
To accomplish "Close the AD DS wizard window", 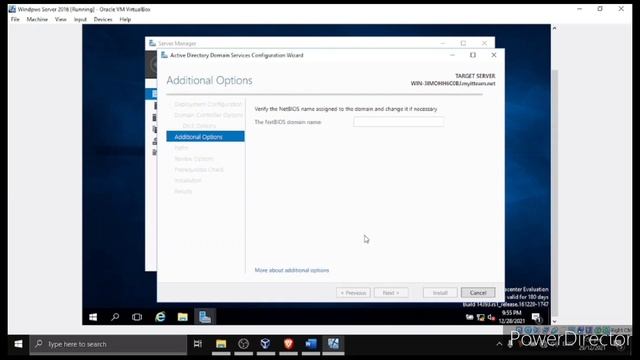I will pyautogui.click(x=493, y=55).
